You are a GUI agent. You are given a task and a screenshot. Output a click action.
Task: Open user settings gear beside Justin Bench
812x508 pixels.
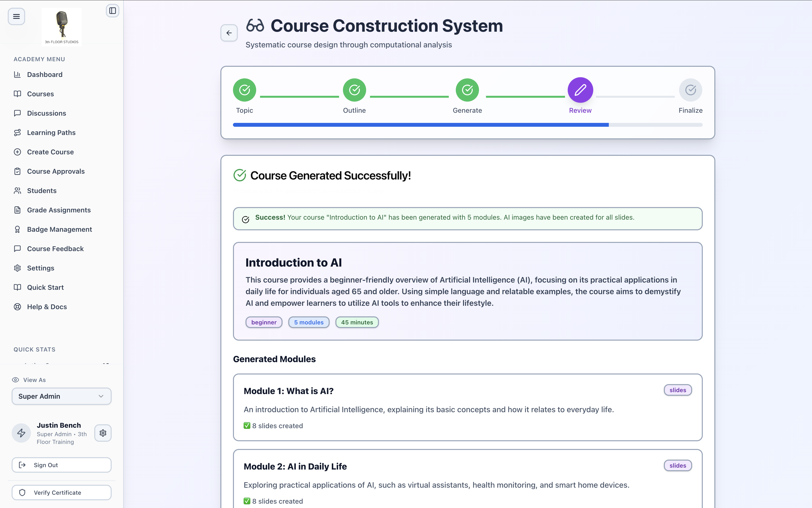[103, 433]
